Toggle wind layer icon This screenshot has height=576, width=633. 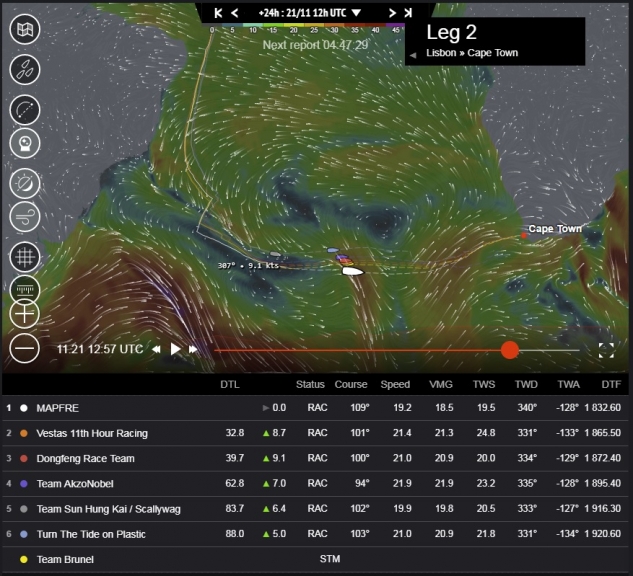[25, 217]
